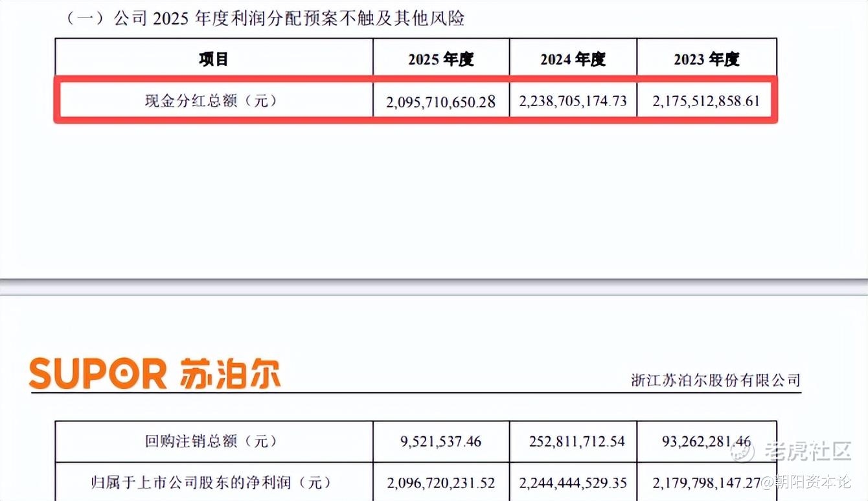This screenshot has height=501, width=868.
Task: Click the '浙江苏泊尔股份有限公司' company name
Action: point(716,380)
